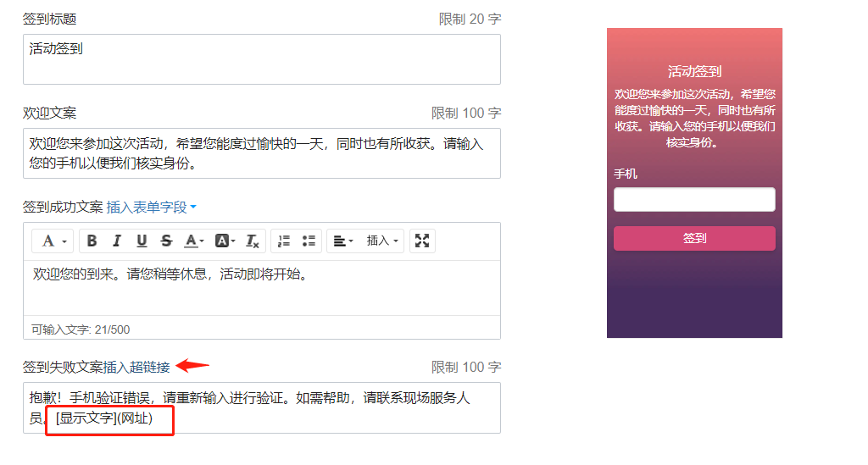868x465 pixels.
Task: Click the welcome paragraph in the preview
Action: (x=694, y=119)
